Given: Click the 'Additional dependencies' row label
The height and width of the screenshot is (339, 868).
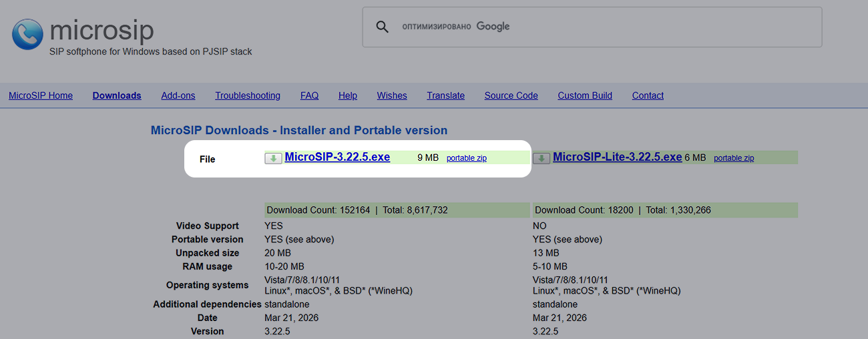Looking at the screenshot, I should click(x=208, y=304).
